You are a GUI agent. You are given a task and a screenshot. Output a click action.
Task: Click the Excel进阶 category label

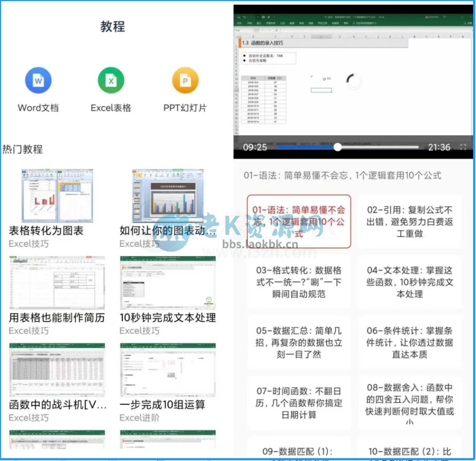(140, 418)
